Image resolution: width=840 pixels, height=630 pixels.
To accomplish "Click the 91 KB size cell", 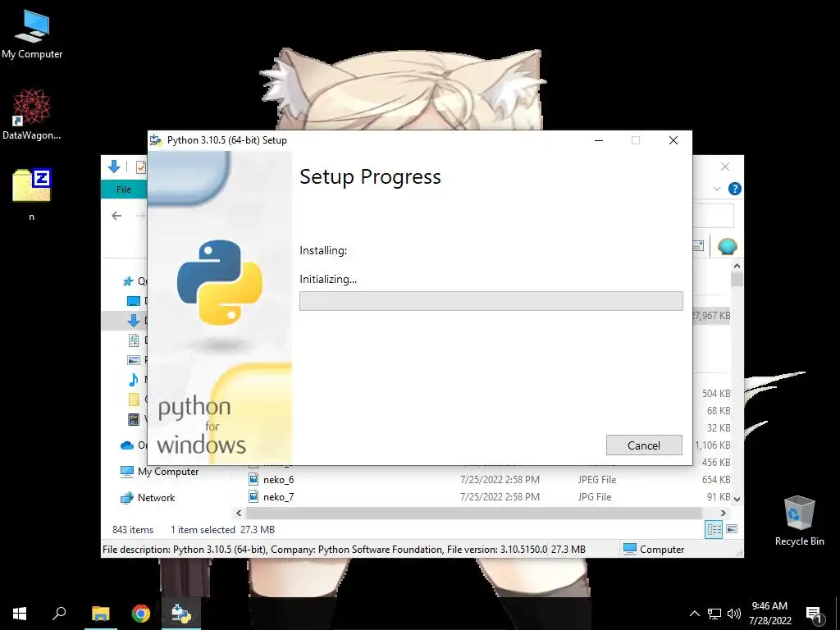I will [719, 496].
